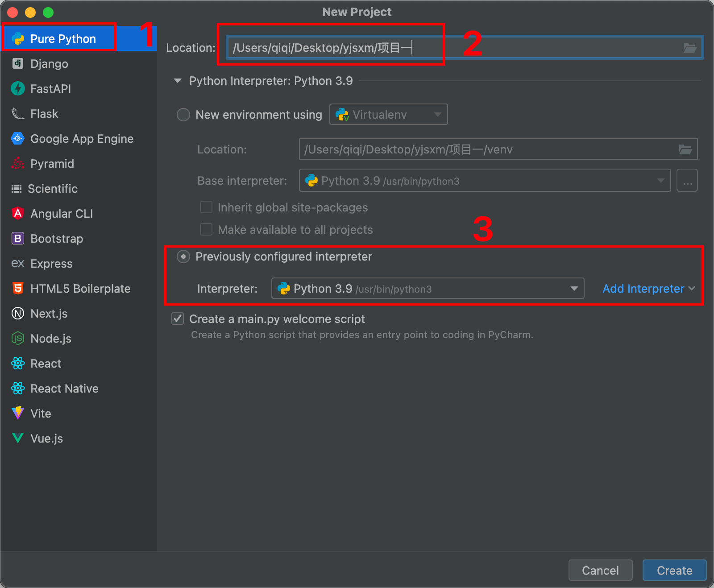This screenshot has height=588, width=714.
Task: Uncheck Create a main.py welcome script
Action: tap(178, 319)
